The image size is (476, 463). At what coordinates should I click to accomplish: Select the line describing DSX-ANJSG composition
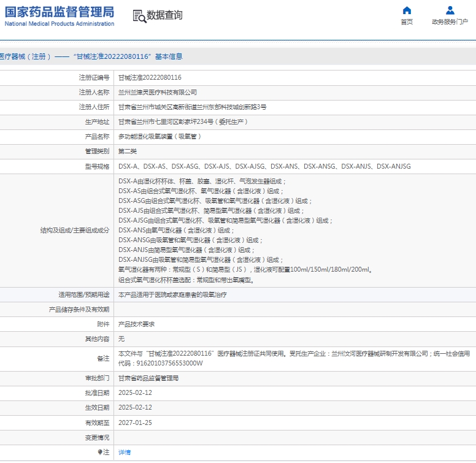click(201, 260)
